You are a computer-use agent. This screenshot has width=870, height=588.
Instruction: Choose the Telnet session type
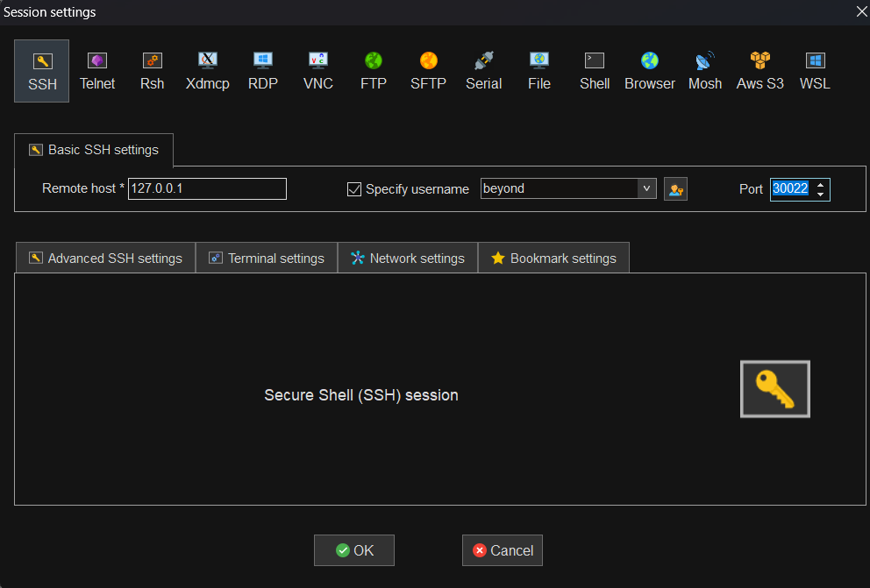(x=97, y=71)
